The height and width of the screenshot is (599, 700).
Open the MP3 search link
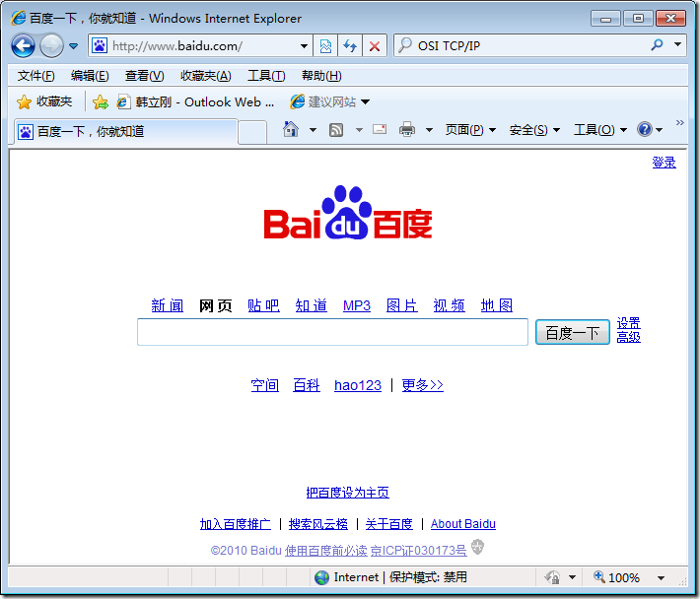click(357, 305)
